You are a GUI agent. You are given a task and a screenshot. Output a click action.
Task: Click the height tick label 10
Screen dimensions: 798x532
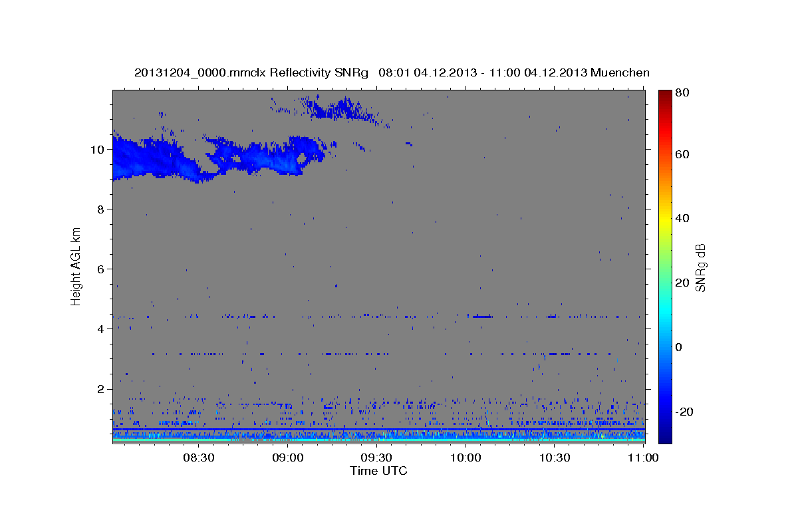point(98,149)
